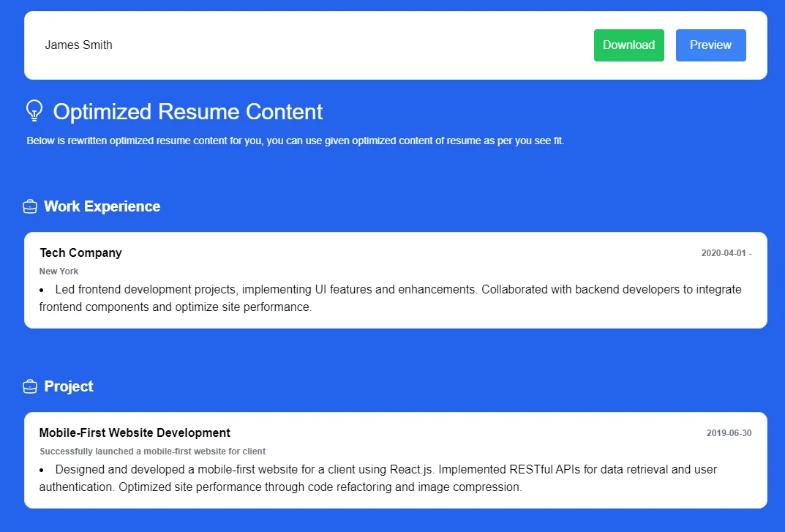Click the Work Experience section heading
Screen dimensions: 785x532
coord(102,206)
